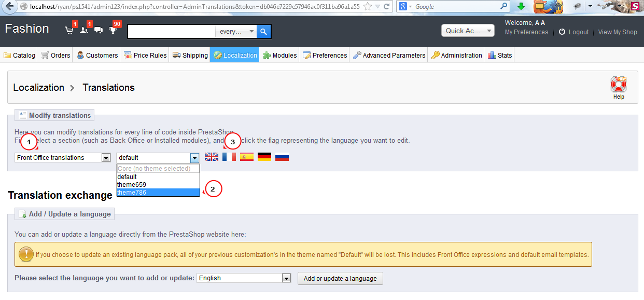Screen dimensions: 644x300
Task: Click the Google search magnifier icon
Action: [504, 7]
